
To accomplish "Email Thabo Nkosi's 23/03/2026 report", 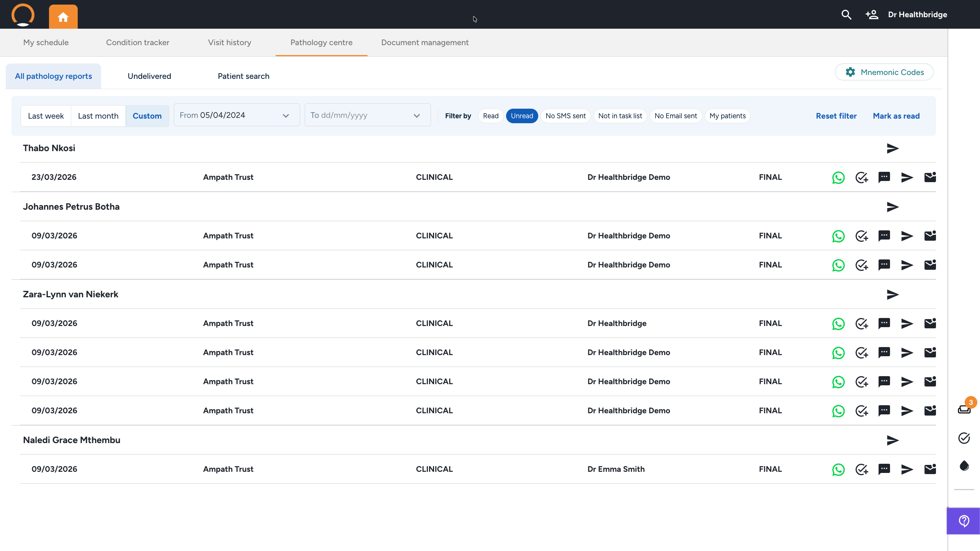I will [x=930, y=178].
